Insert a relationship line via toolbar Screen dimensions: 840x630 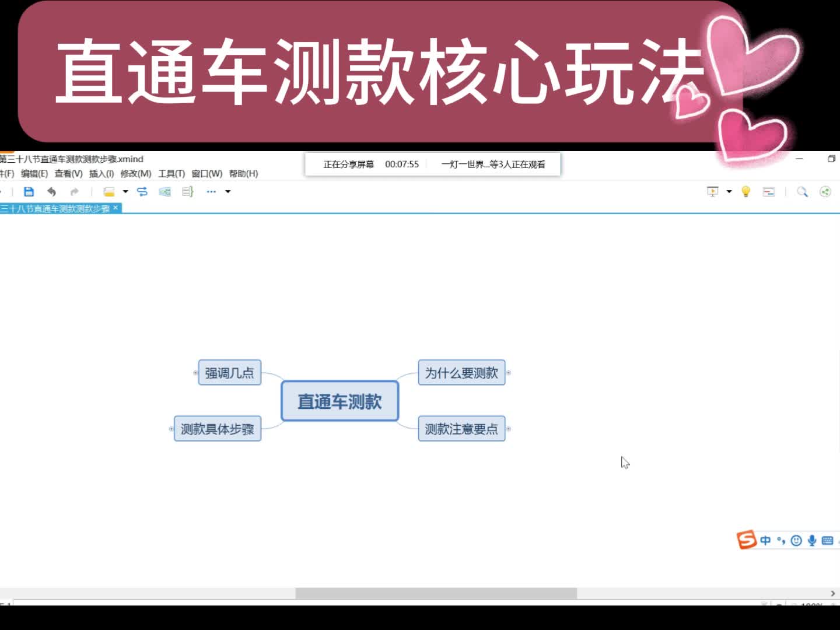(142, 192)
